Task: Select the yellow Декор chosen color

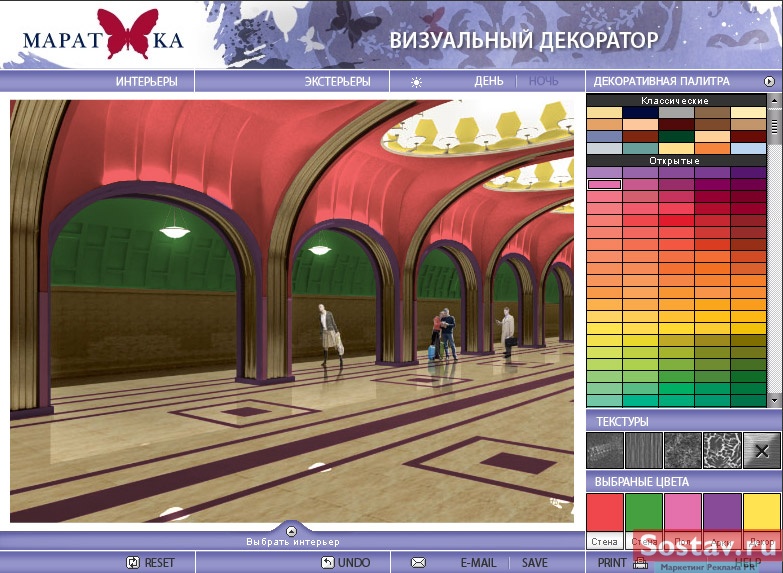Action: click(762, 513)
